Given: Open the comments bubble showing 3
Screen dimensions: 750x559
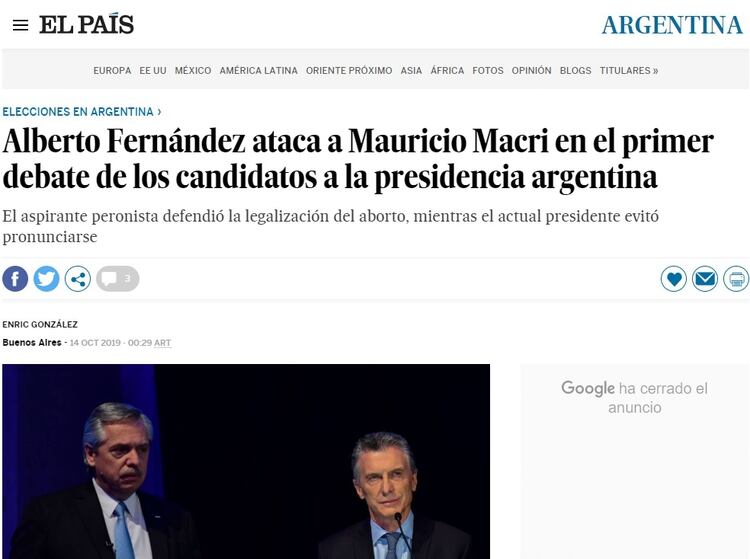Looking at the screenshot, I should (118, 279).
